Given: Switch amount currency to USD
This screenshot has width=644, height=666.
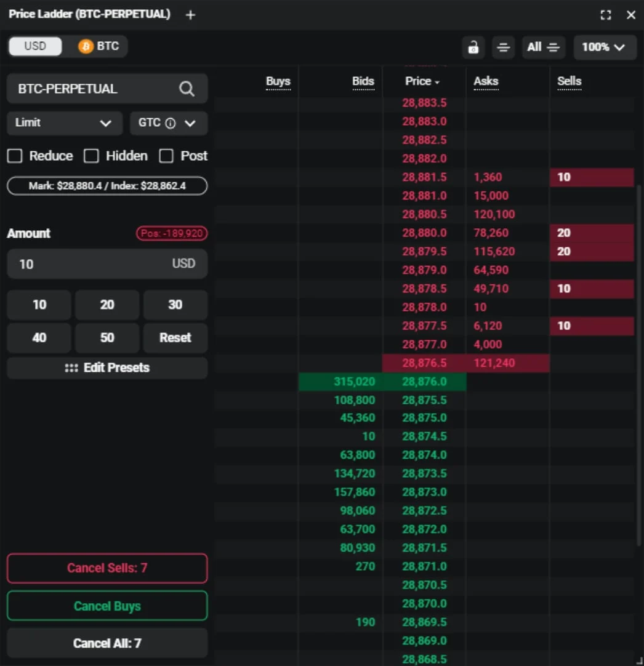Looking at the screenshot, I should pos(35,46).
